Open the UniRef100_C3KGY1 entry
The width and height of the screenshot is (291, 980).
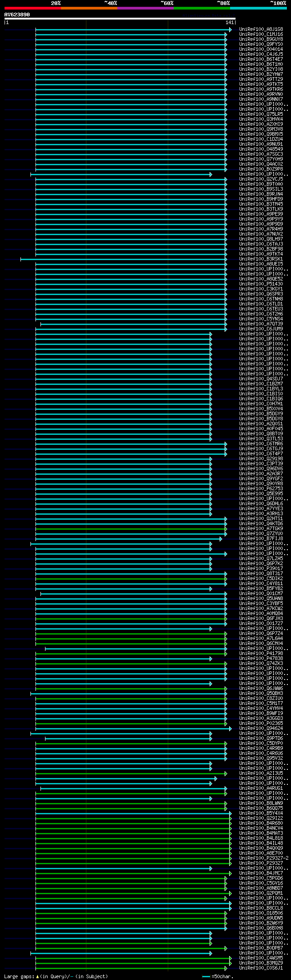point(261,289)
